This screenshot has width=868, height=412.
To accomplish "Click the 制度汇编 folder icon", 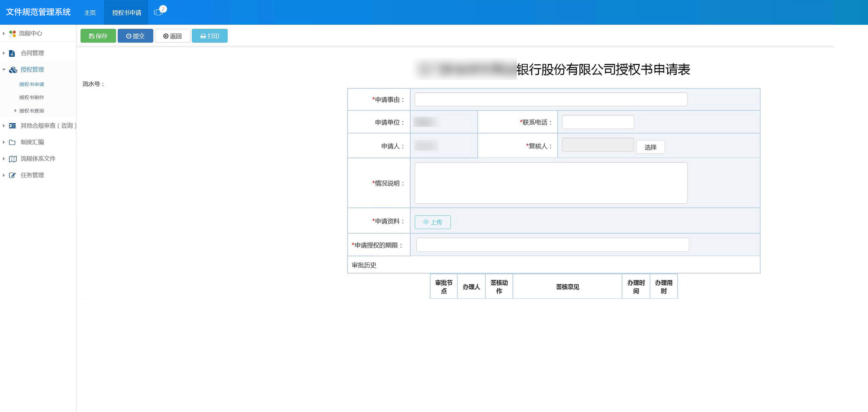I will (x=12, y=142).
